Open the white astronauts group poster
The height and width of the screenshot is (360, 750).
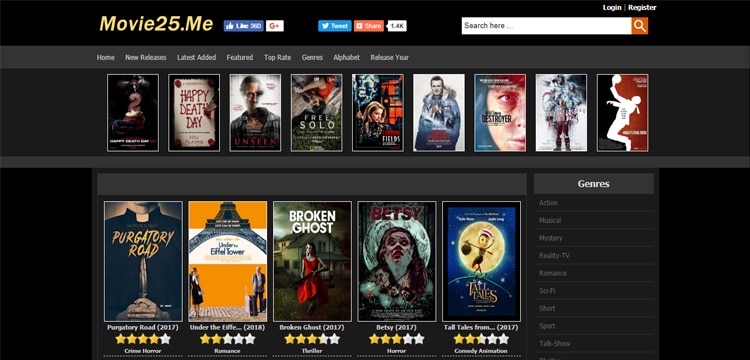[x=562, y=113]
